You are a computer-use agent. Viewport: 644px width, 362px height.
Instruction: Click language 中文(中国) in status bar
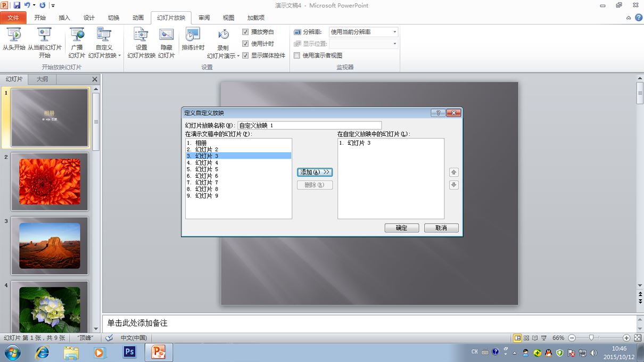(134, 338)
